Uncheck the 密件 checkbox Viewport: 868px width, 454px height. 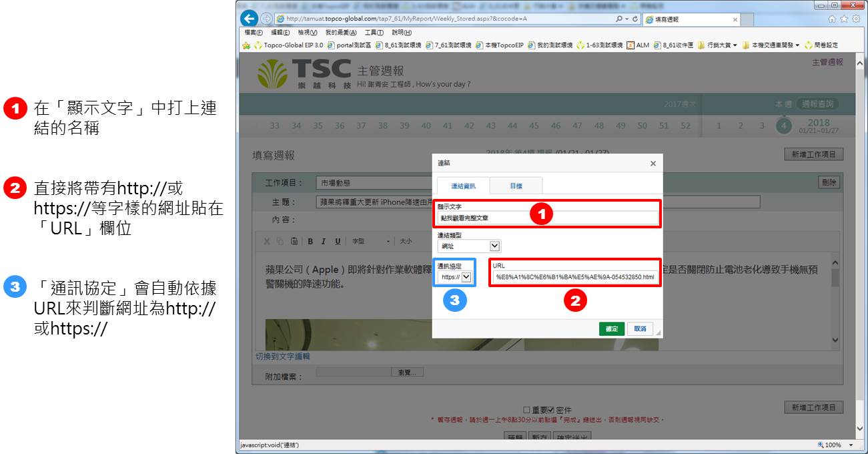(551, 410)
